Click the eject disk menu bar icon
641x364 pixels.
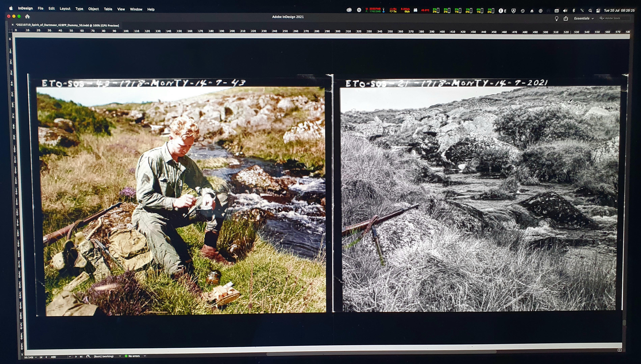point(532,11)
